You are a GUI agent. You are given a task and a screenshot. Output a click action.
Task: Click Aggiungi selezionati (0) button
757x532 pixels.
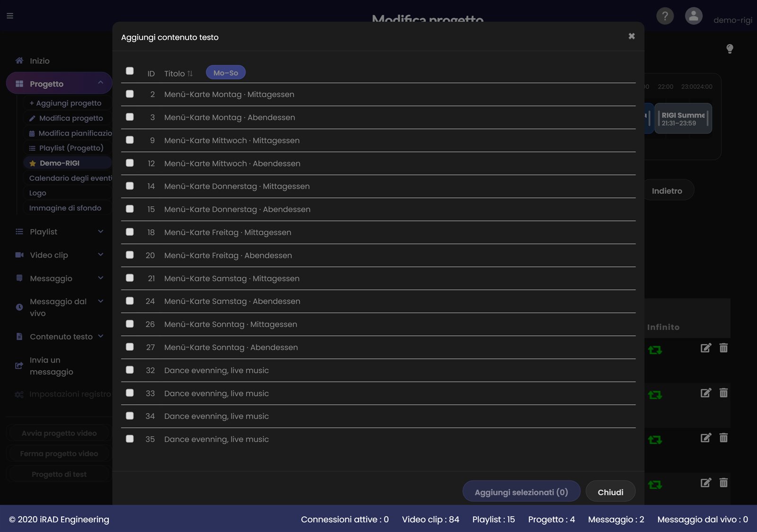[x=521, y=492]
